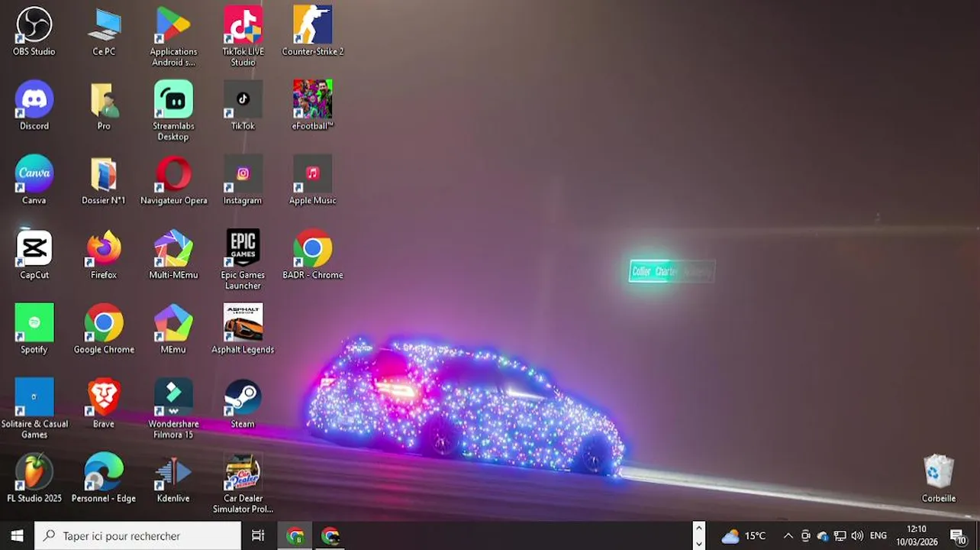Open the FL Studio 2025 icon
This screenshot has height=550, width=980.
(x=34, y=477)
